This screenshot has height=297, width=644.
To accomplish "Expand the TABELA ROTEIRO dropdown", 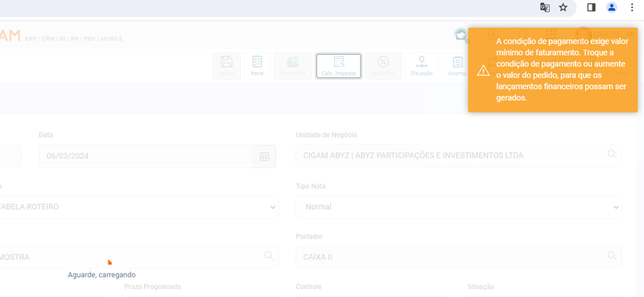I will pyautogui.click(x=138, y=207).
